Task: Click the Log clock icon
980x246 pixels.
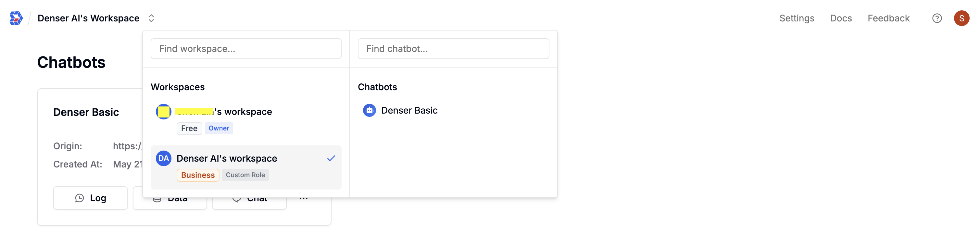Action: coord(80,198)
